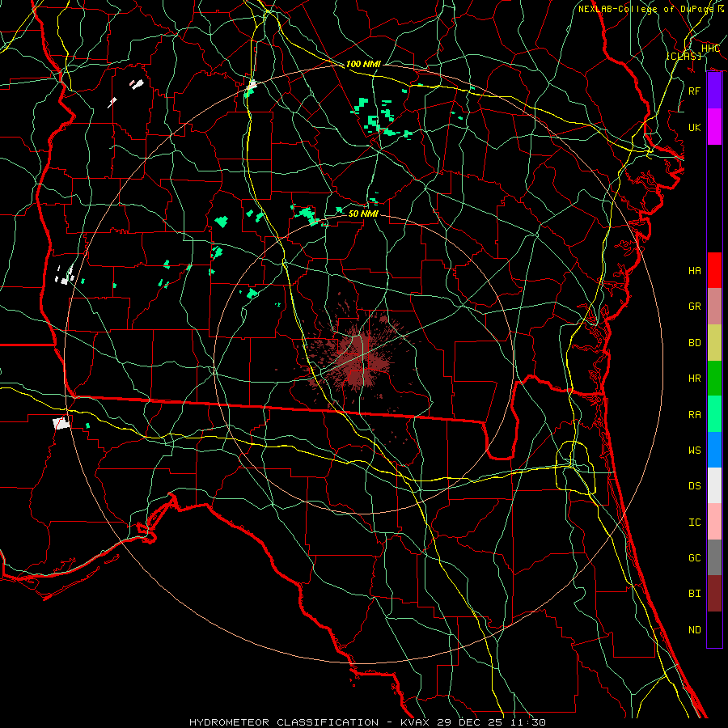Screen dimensions: 728x728
Task: Click the WS legend label
Action: pos(695,451)
